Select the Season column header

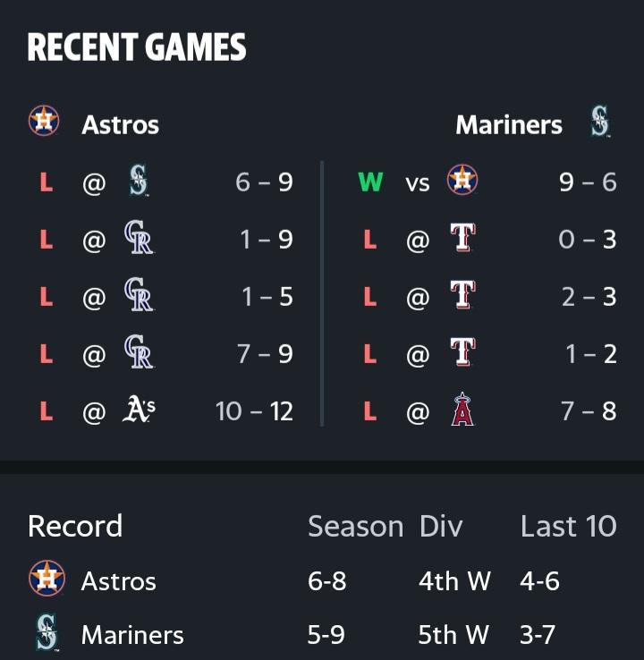pos(355,527)
